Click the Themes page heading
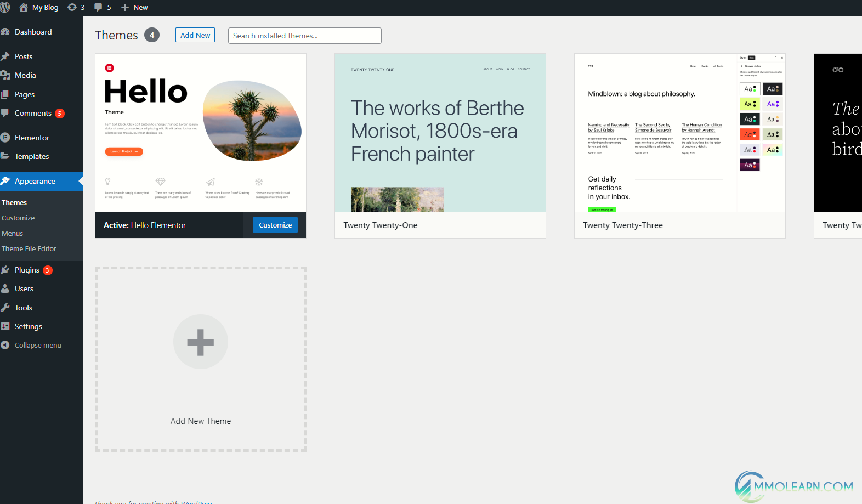The width and height of the screenshot is (862, 504). pyautogui.click(x=116, y=35)
